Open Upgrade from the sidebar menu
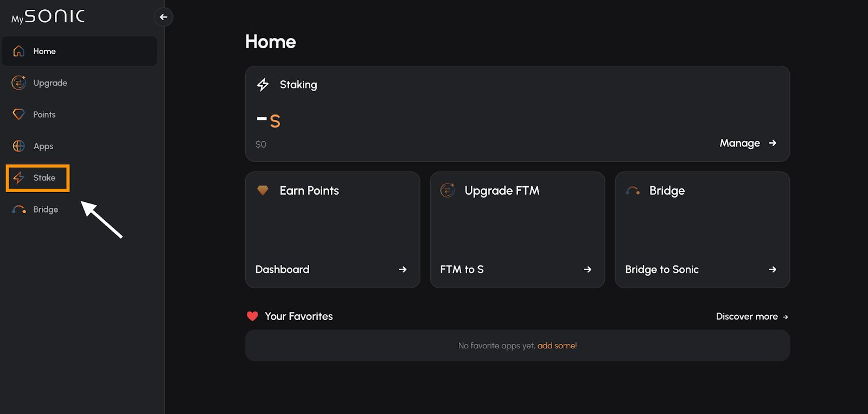The image size is (868, 414). 50,83
